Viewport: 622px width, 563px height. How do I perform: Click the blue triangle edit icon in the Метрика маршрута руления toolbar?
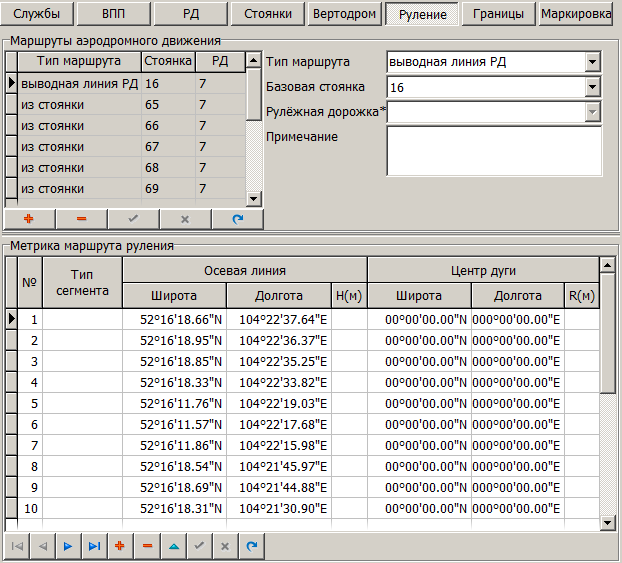click(x=173, y=546)
